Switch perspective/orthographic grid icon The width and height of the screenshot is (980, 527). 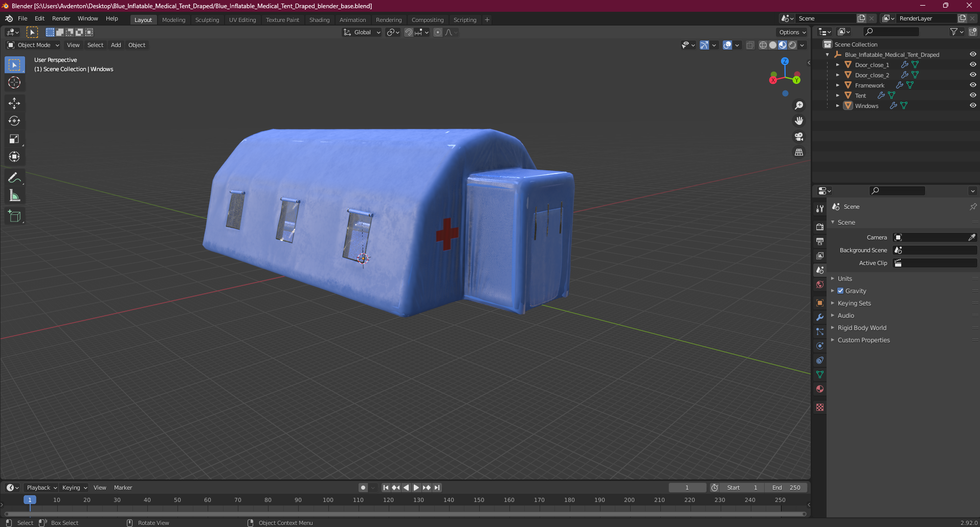click(799, 152)
